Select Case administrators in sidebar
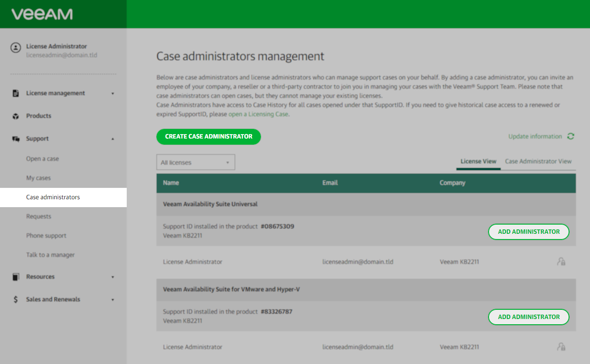Viewport: 590px width, 364px height. coord(63,198)
